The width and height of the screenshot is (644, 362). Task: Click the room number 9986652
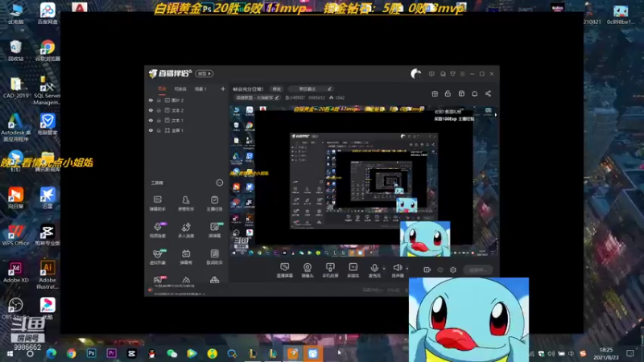pyautogui.click(x=316, y=97)
